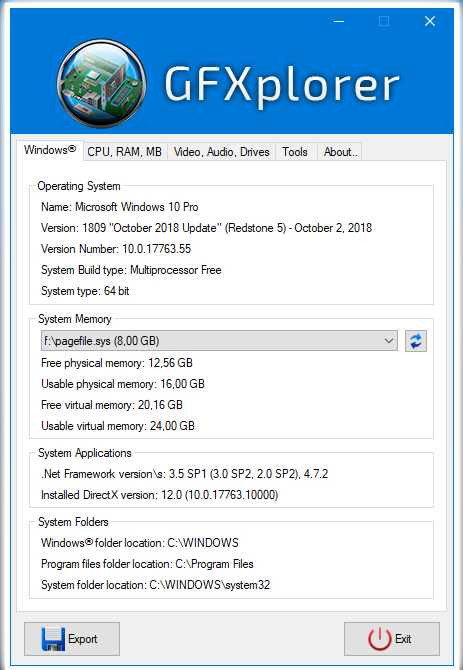Click 'System type: 64 bit' text
The height and width of the screenshot is (670, 463).
tap(85, 291)
